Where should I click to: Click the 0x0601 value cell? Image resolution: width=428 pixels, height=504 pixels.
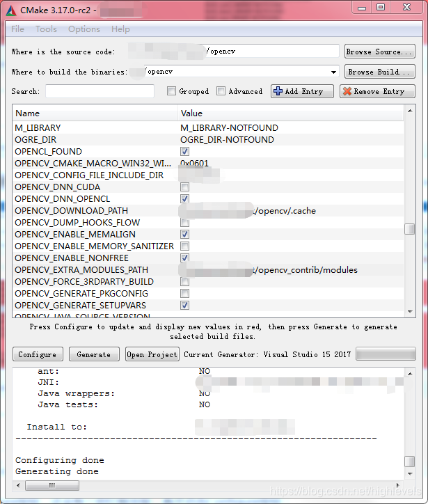pyautogui.click(x=194, y=164)
